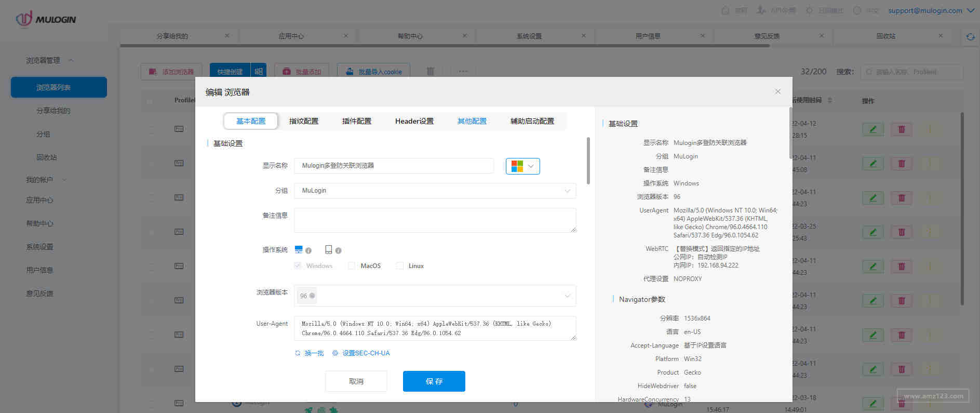Click 批量导入cookie button
Screen dimensions: 980x413
click(373, 72)
